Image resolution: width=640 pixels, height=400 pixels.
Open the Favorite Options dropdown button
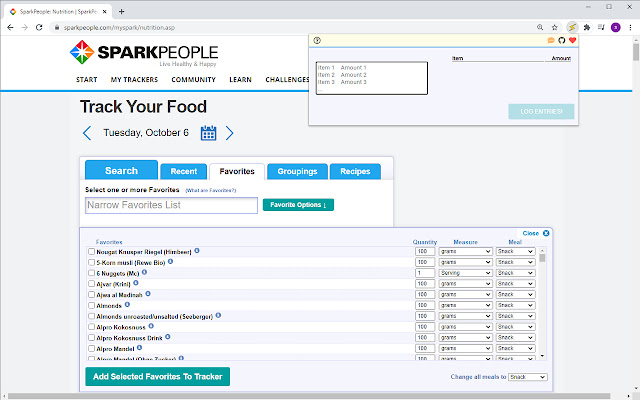tap(298, 205)
